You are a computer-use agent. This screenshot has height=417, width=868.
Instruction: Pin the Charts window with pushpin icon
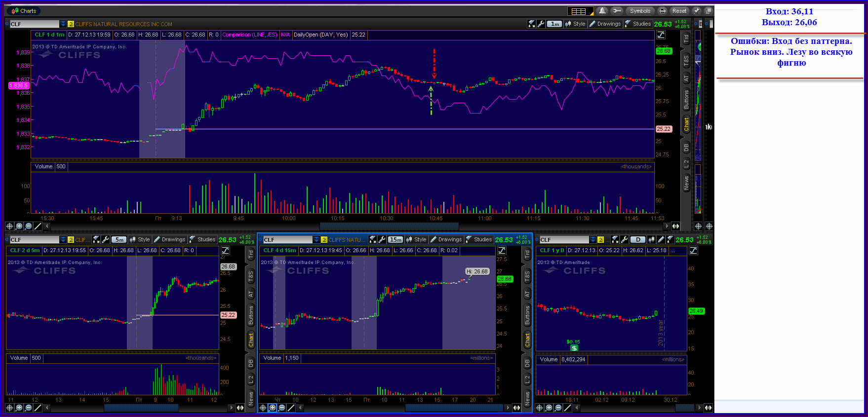pos(697,11)
